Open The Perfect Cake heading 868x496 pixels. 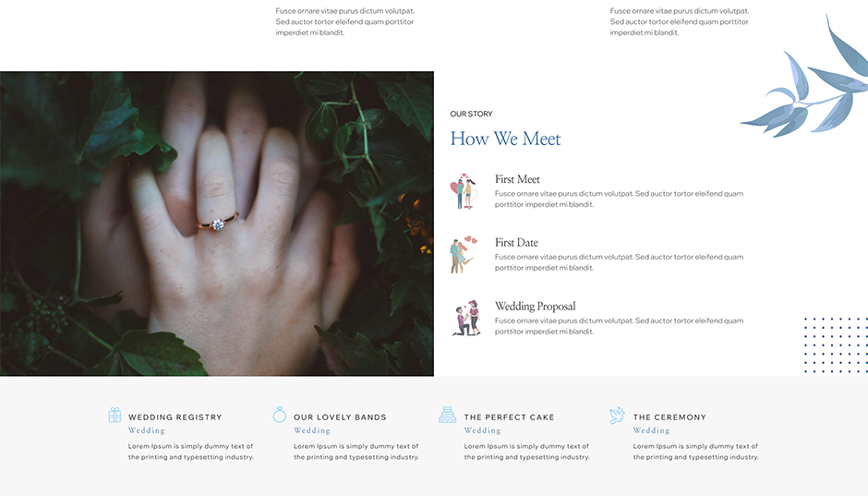510,417
